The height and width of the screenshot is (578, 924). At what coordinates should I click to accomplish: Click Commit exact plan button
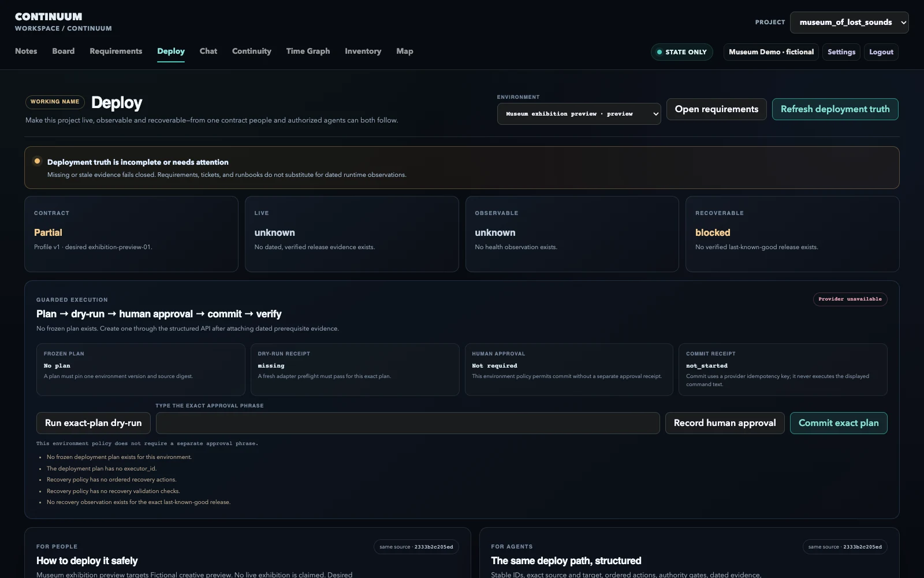[839, 423]
